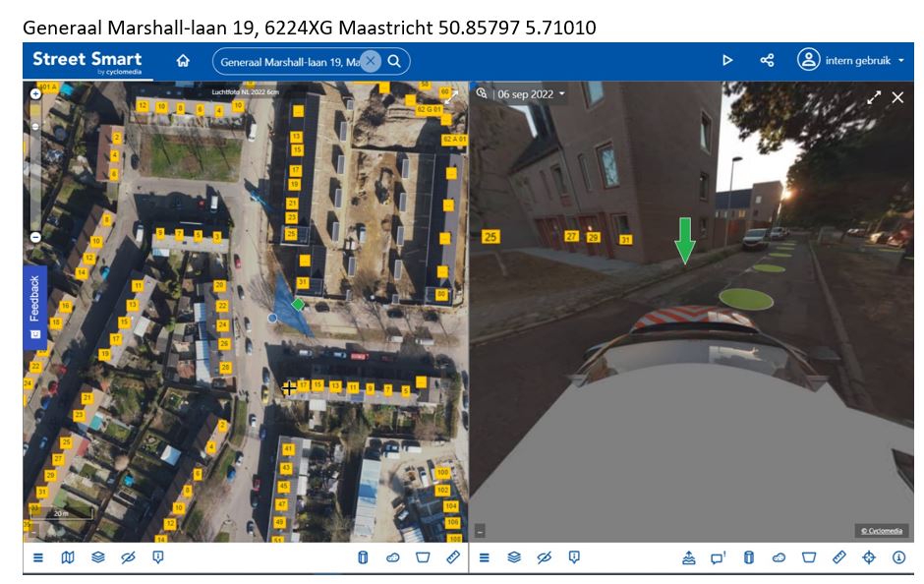
Task: Click the share icon in header
Action: [767, 61]
